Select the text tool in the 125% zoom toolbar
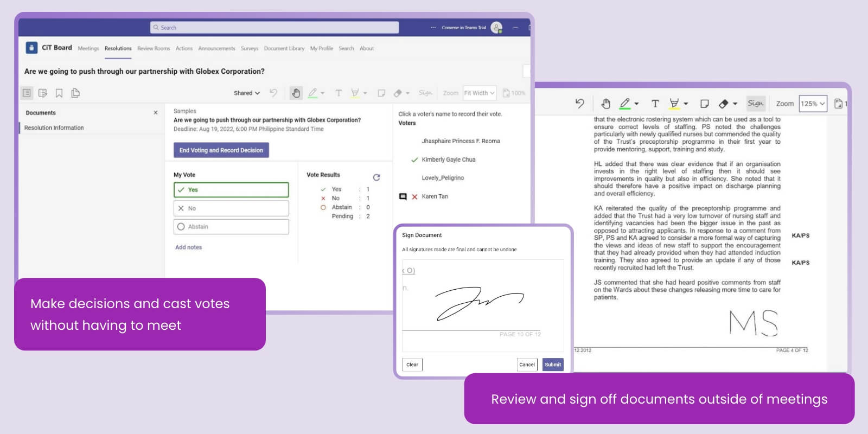 click(x=655, y=104)
